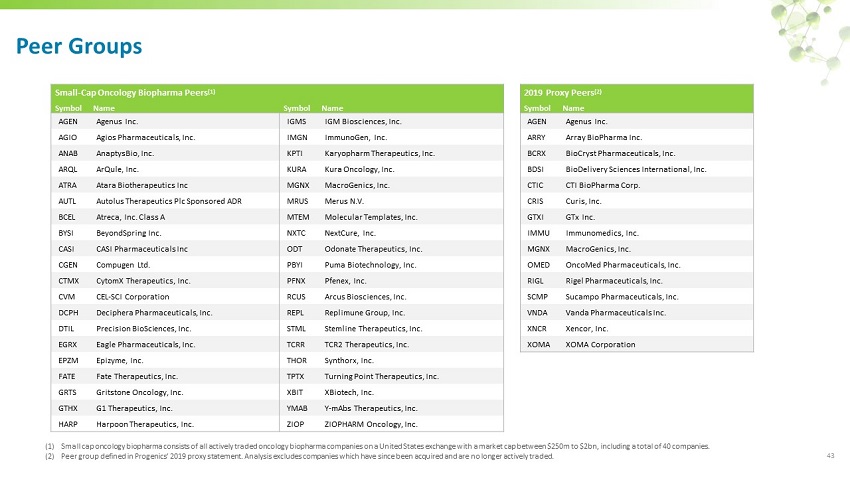This screenshot has height=478, width=850.
Task: Select 'XOMA Corporation' in proxy peers table
Action: [x=600, y=344]
